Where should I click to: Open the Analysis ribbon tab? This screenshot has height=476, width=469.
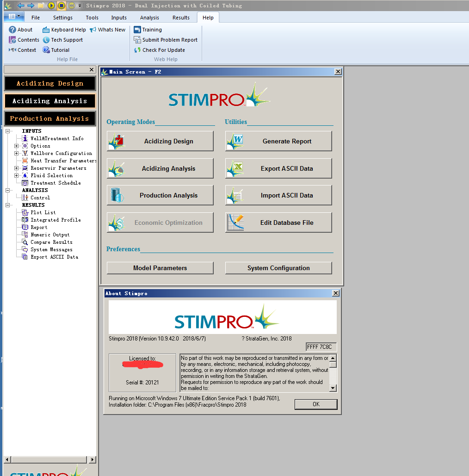coord(149,18)
